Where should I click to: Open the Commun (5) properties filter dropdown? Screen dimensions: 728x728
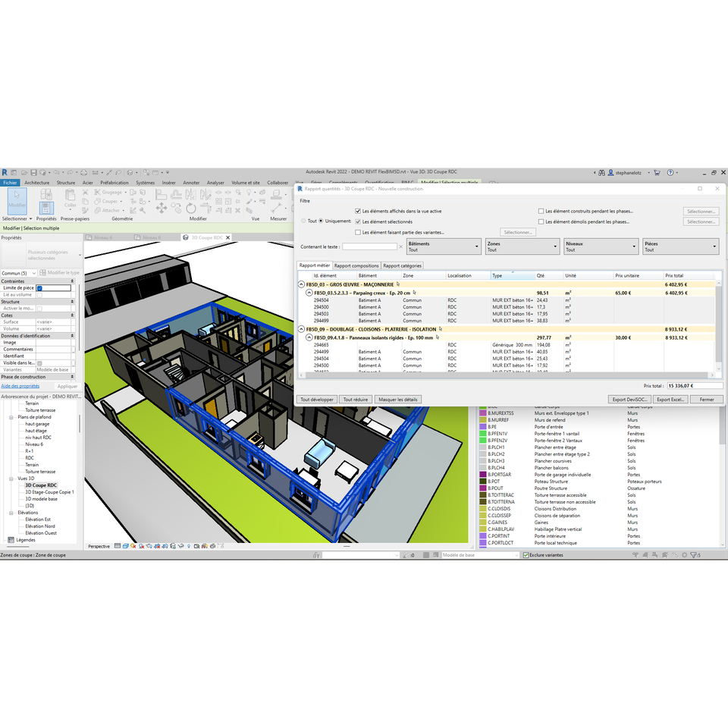[19, 273]
